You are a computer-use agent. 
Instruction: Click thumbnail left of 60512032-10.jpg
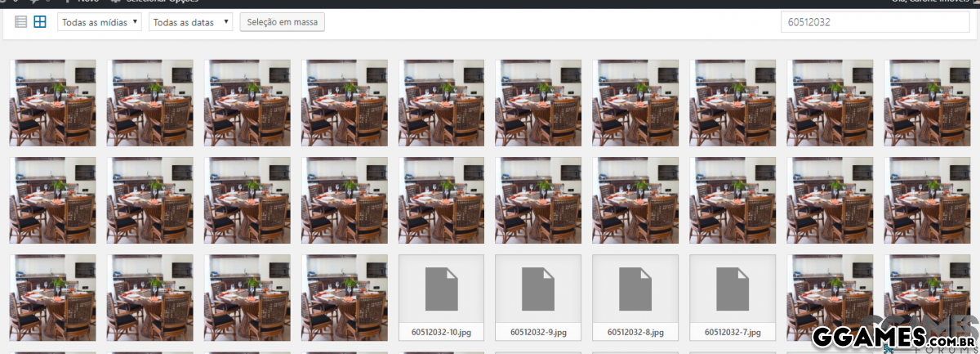[344, 298]
